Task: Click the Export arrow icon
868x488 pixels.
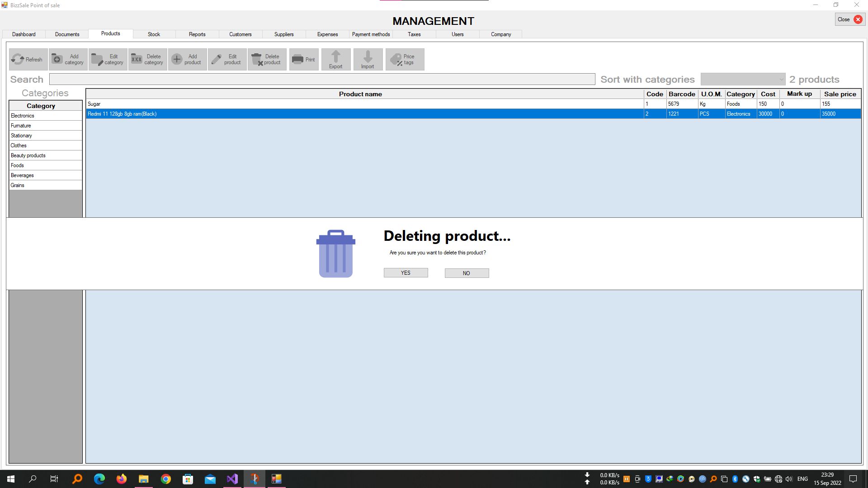Action: click(x=335, y=57)
